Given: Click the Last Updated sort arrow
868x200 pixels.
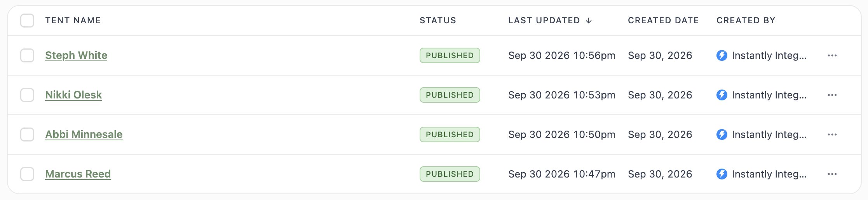Looking at the screenshot, I should [589, 21].
